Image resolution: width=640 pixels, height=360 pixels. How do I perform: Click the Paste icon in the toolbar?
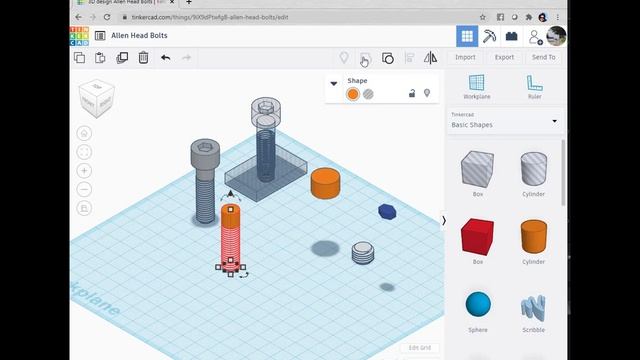(x=100, y=58)
